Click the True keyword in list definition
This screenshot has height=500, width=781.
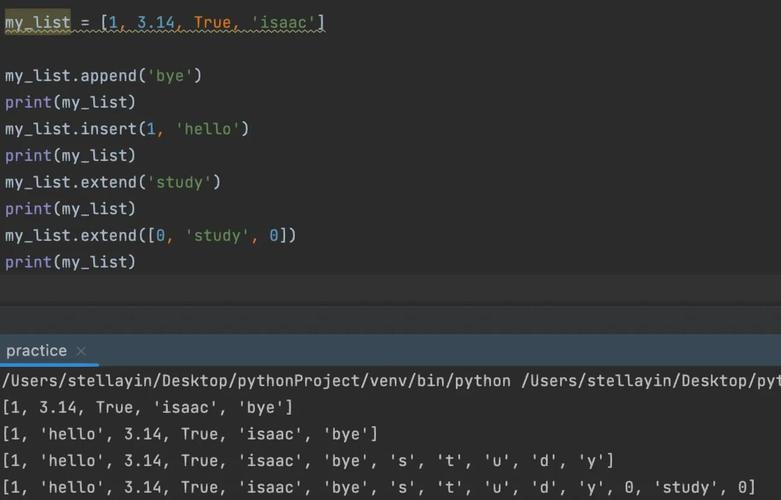tap(212, 22)
